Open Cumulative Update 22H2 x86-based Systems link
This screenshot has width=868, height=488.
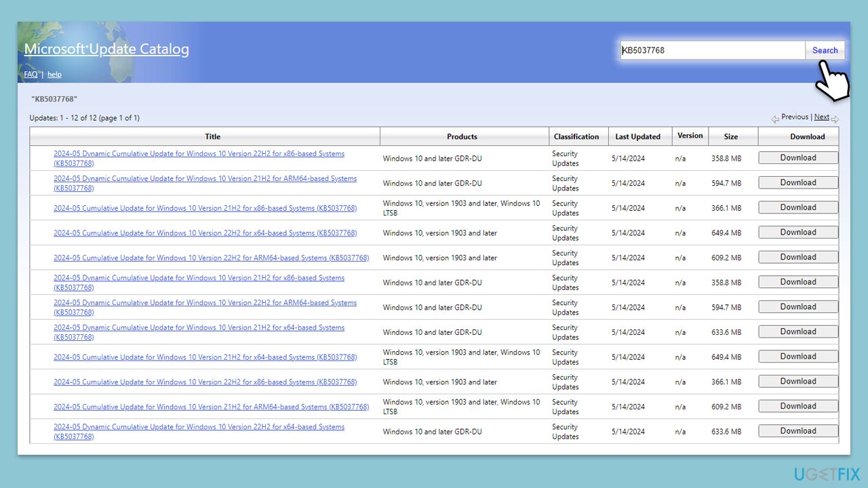[x=205, y=382]
